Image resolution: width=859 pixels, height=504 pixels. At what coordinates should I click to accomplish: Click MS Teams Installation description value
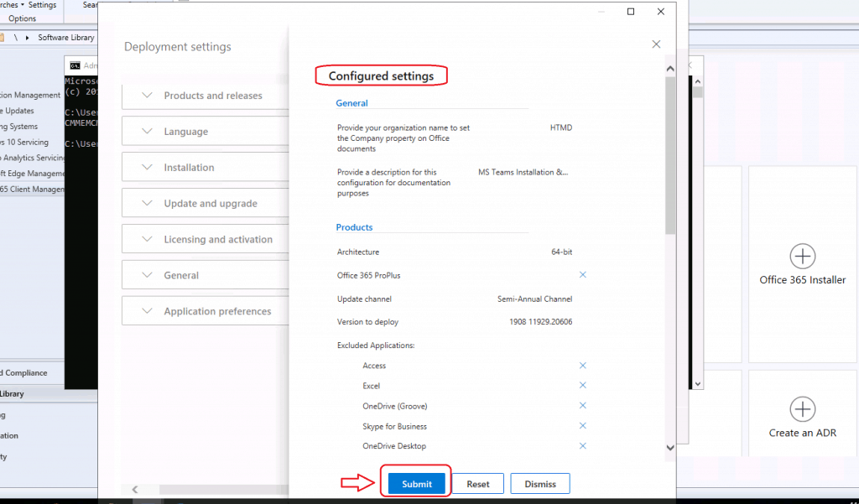tap(523, 172)
